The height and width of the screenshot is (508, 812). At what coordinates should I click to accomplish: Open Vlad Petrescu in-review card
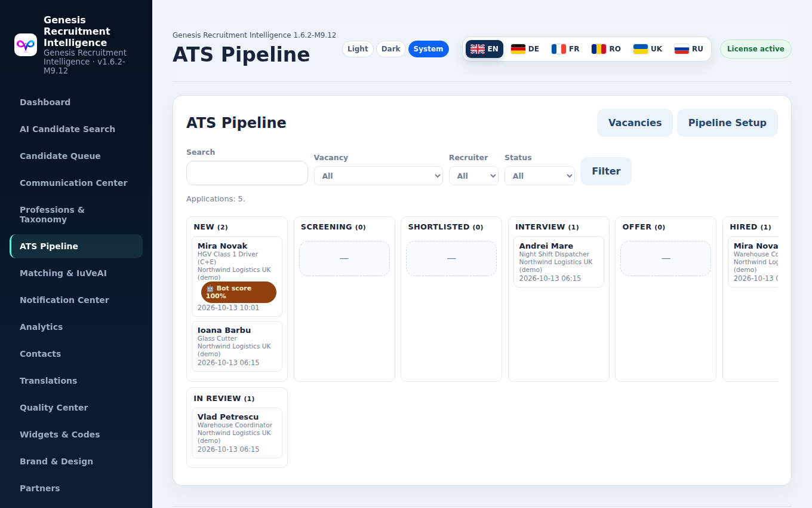click(x=237, y=433)
